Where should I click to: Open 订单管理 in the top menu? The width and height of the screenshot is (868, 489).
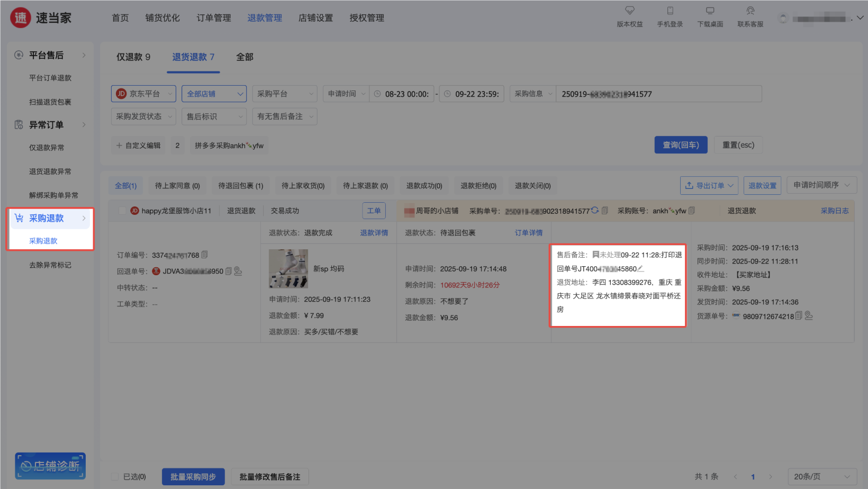(214, 18)
